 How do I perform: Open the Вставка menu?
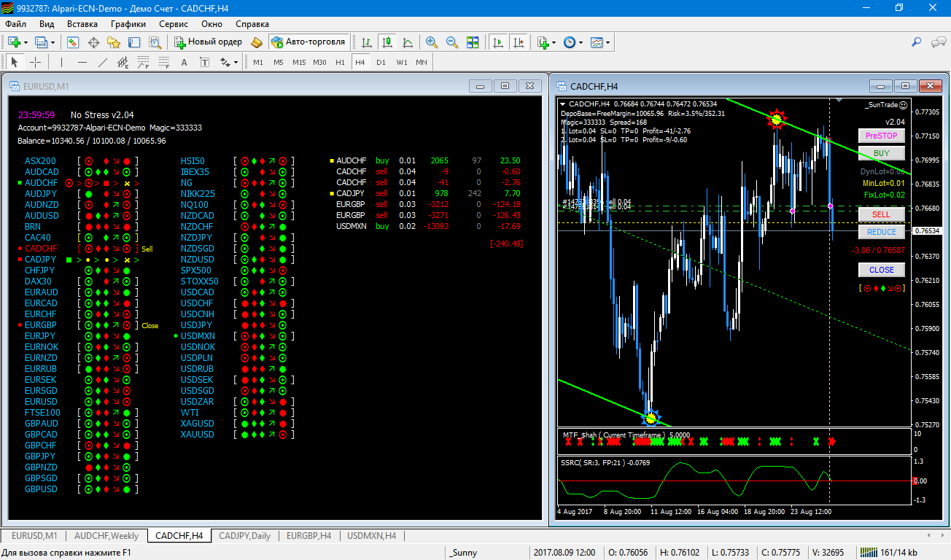[x=82, y=24]
